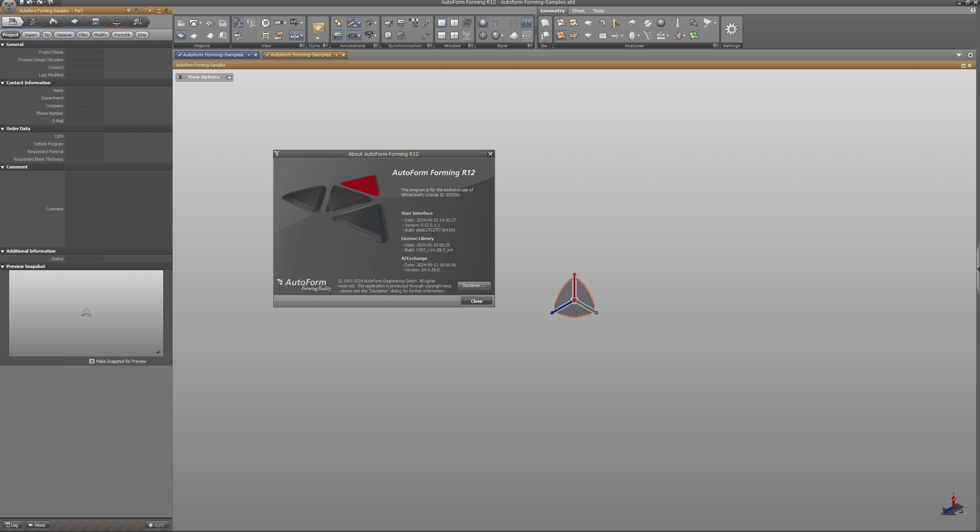The image size is (980, 532).
Task: Collapse the Contact Information section
Action: [x=3, y=83]
